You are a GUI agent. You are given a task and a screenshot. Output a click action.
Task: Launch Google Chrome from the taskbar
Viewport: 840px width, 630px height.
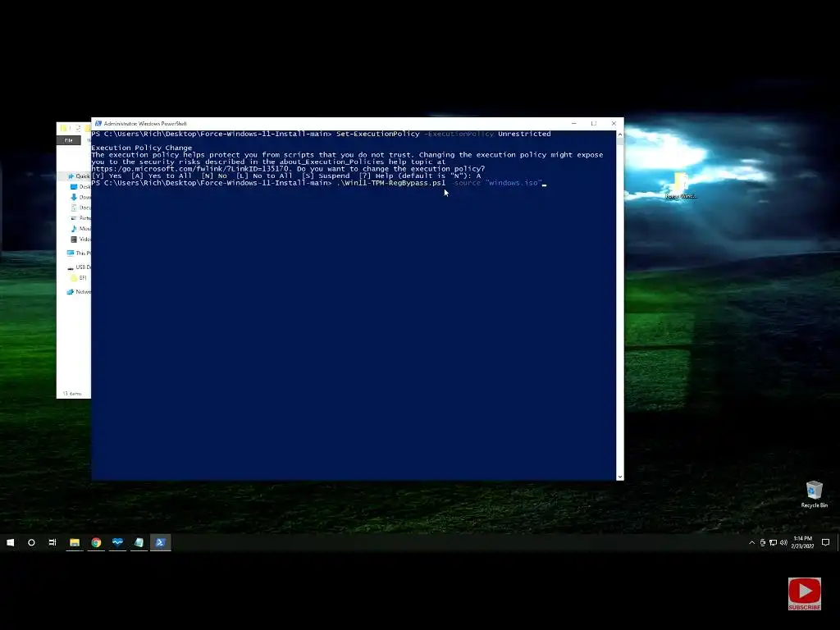[x=96, y=542]
